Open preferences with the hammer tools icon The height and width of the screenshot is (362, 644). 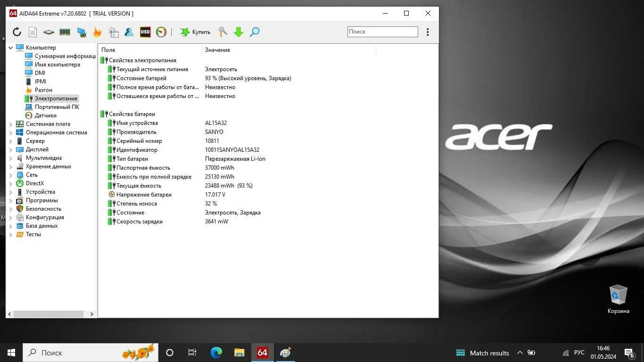click(x=223, y=32)
